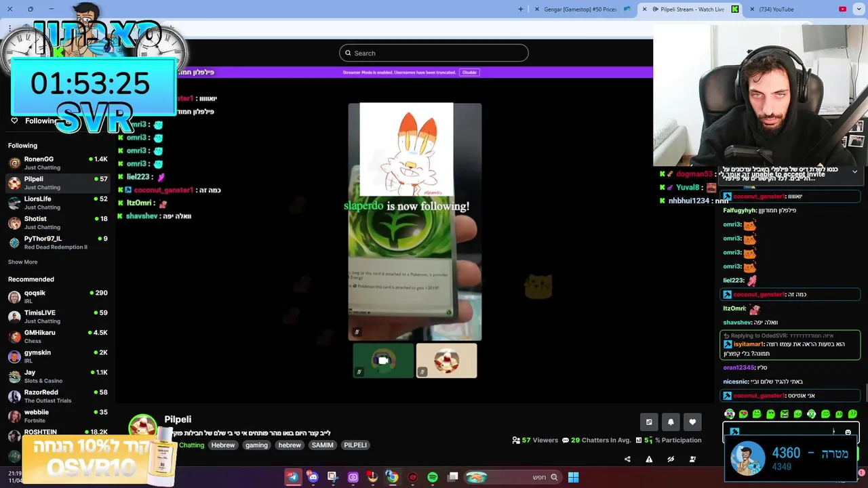Close the Gengar [Gamestop] tab
Viewport: 868px width, 488px height.
click(x=537, y=9)
